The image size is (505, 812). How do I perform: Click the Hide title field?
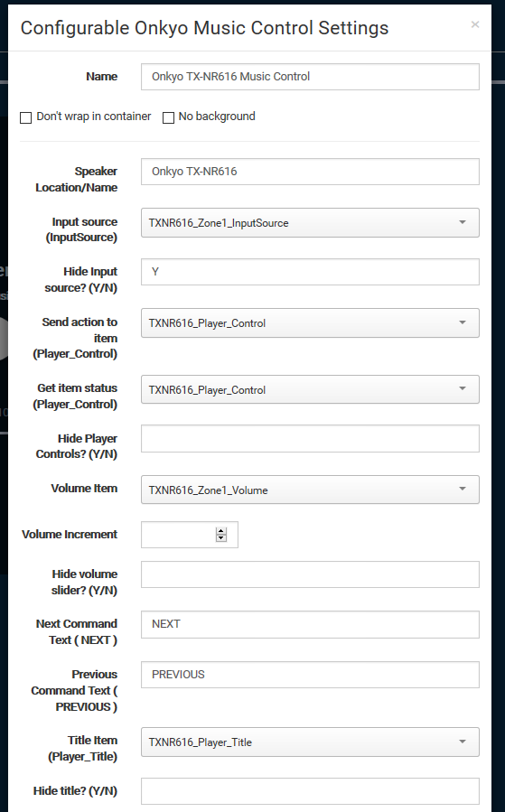pos(310,790)
